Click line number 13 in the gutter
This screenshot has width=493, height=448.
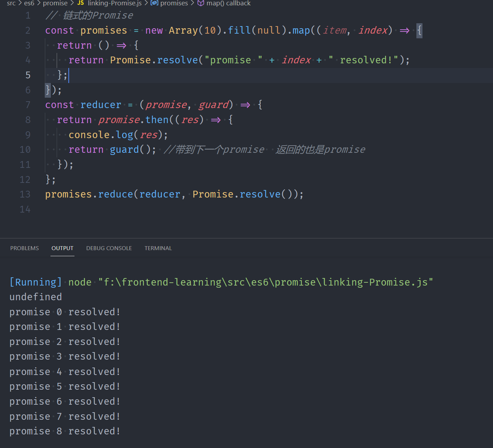click(25, 194)
